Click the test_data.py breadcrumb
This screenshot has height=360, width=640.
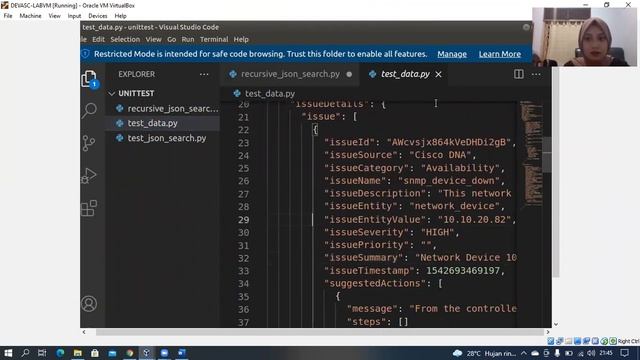[x=264, y=93]
